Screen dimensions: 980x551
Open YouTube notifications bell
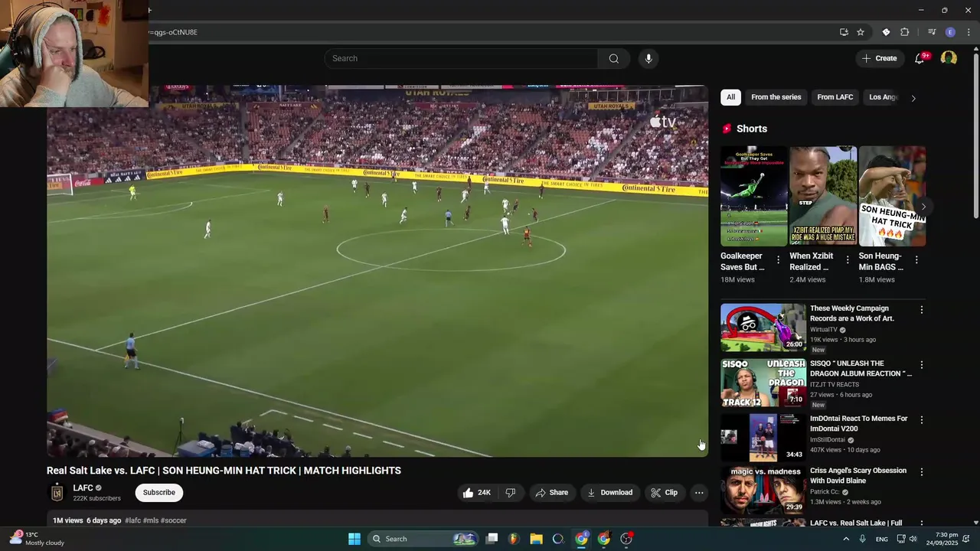pyautogui.click(x=920, y=58)
